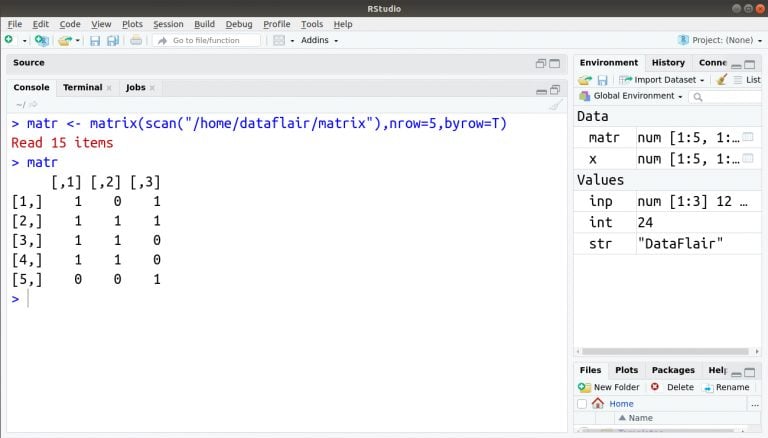Toggle the select-all files checkbox
The image size is (768, 438).
582,404
